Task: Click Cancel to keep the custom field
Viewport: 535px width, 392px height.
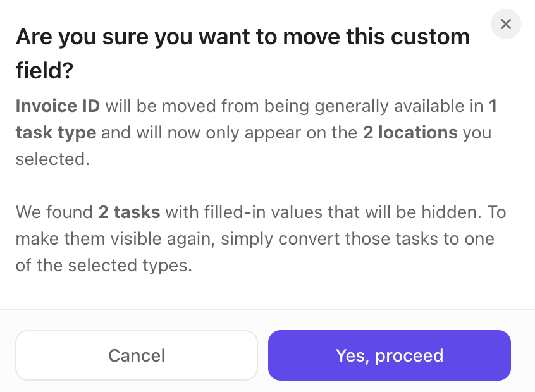Action: (137, 355)
